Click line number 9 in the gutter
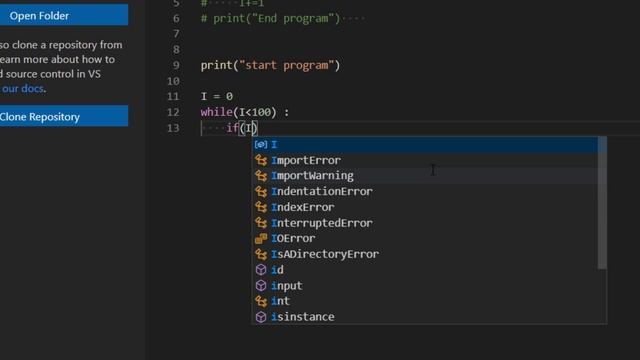 coord(176,65)
